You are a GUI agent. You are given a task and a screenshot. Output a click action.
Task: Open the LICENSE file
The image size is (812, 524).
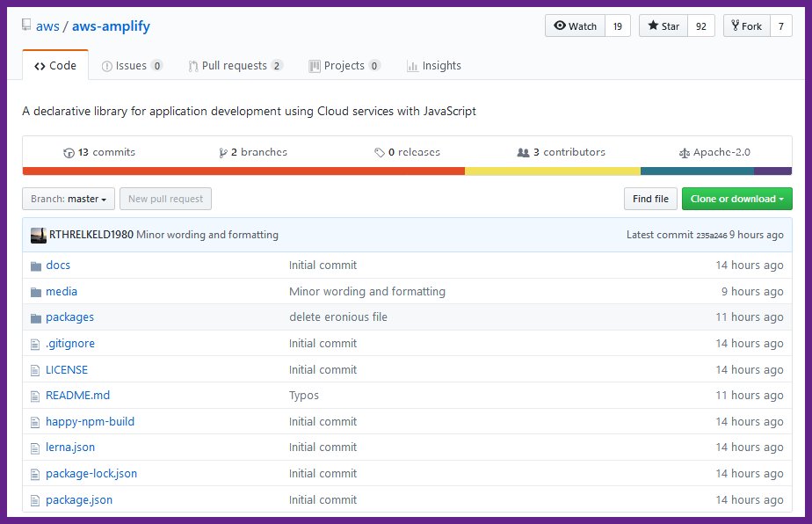click(67, 370)
